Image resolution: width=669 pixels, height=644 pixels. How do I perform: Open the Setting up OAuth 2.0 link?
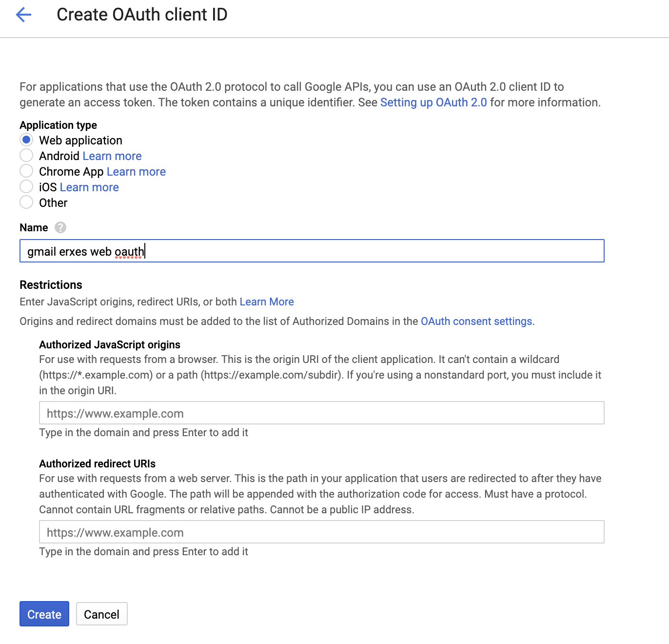coord(433,102)
